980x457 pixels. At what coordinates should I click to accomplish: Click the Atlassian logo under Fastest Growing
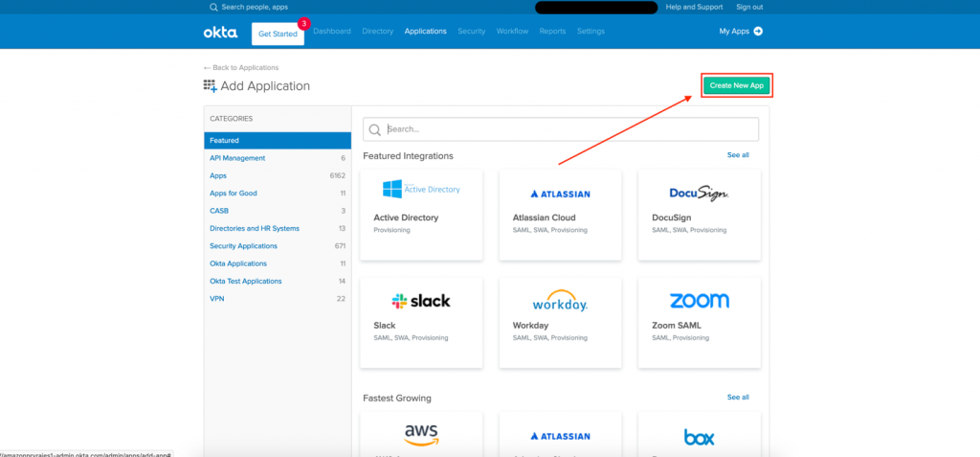(x=560, y=436)
